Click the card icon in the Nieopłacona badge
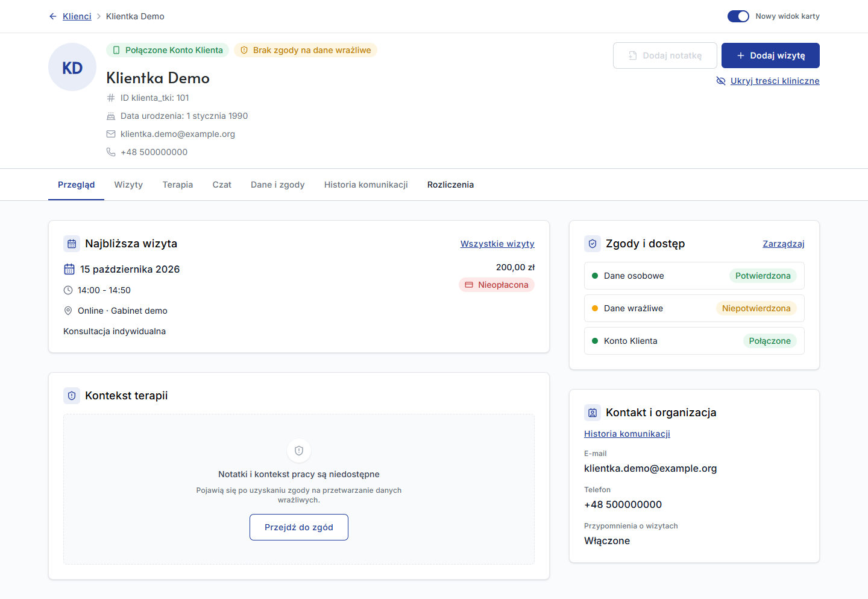Viewport: 868px width, 599px height. tap(469, 285)
